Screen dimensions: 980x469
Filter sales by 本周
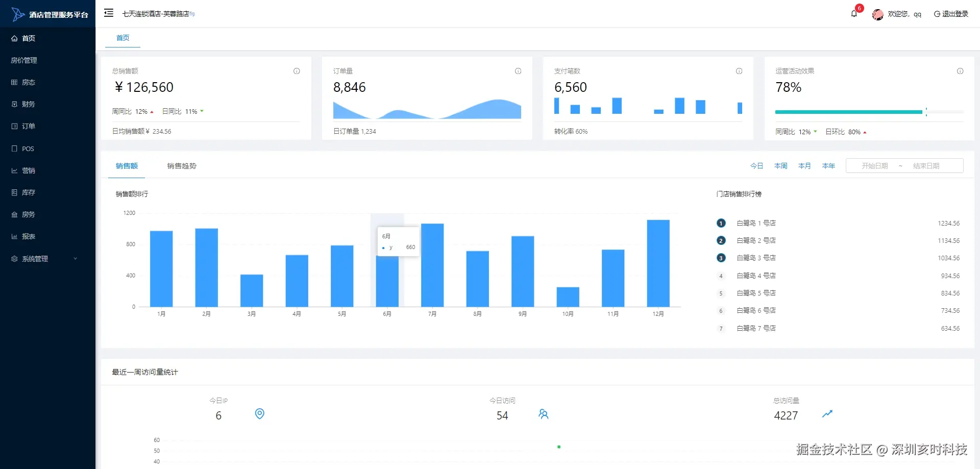pos(780,166)
